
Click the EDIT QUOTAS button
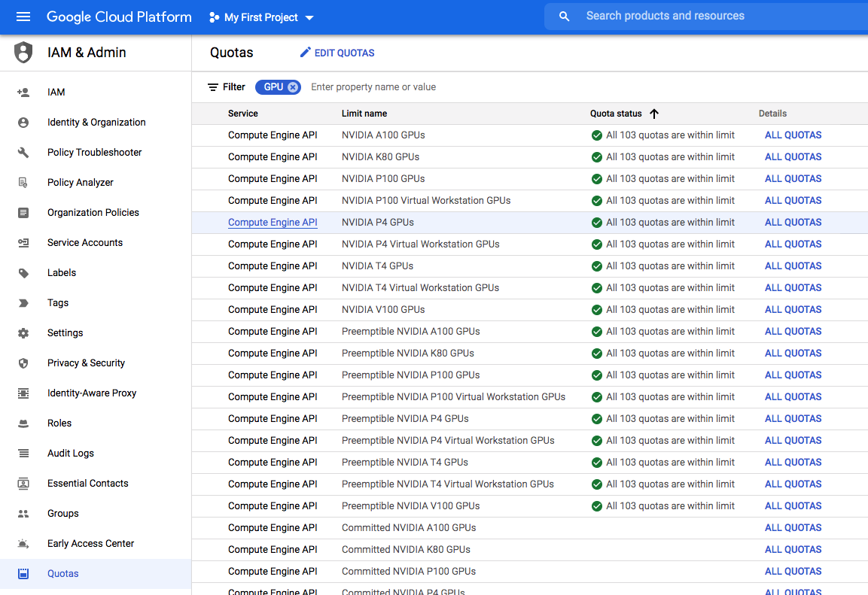coord(337,53)
